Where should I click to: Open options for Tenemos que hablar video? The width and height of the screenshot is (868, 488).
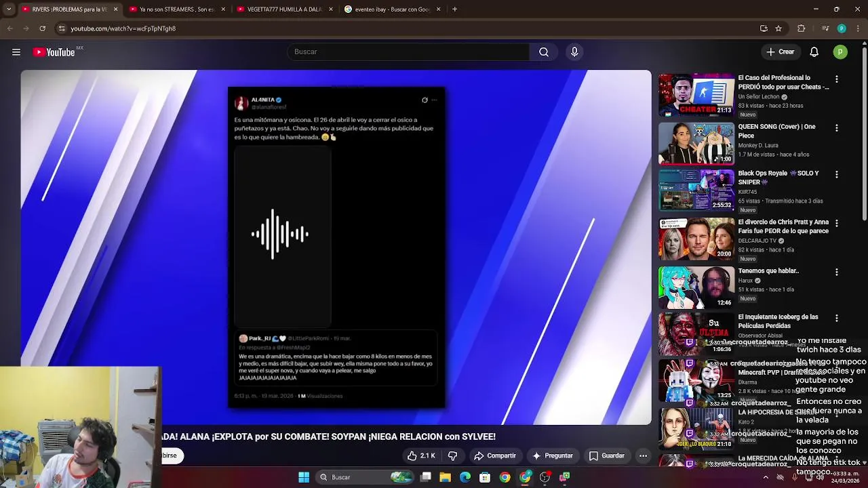pyautogui.click(x=836, y=272)
